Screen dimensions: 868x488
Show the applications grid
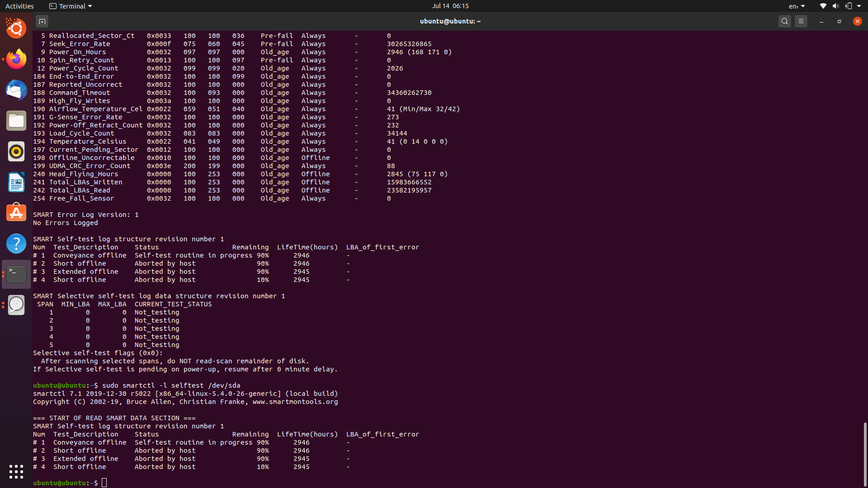coord(16,472)
